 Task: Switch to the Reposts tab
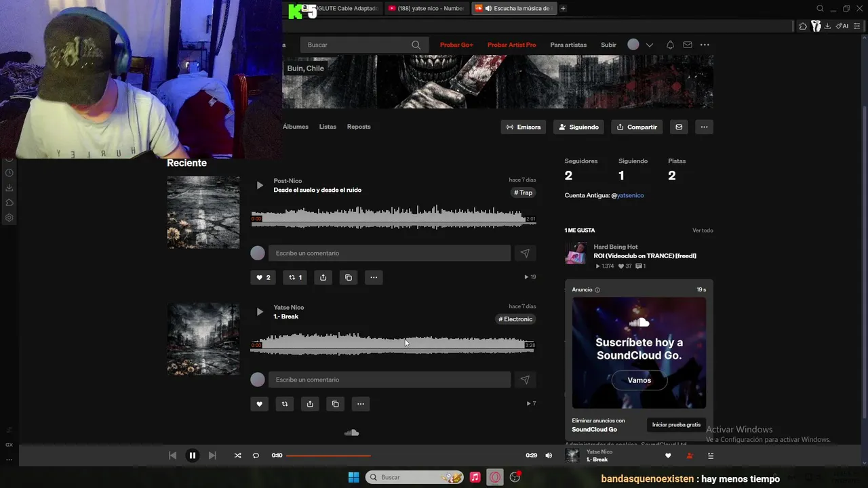(359, 127)
